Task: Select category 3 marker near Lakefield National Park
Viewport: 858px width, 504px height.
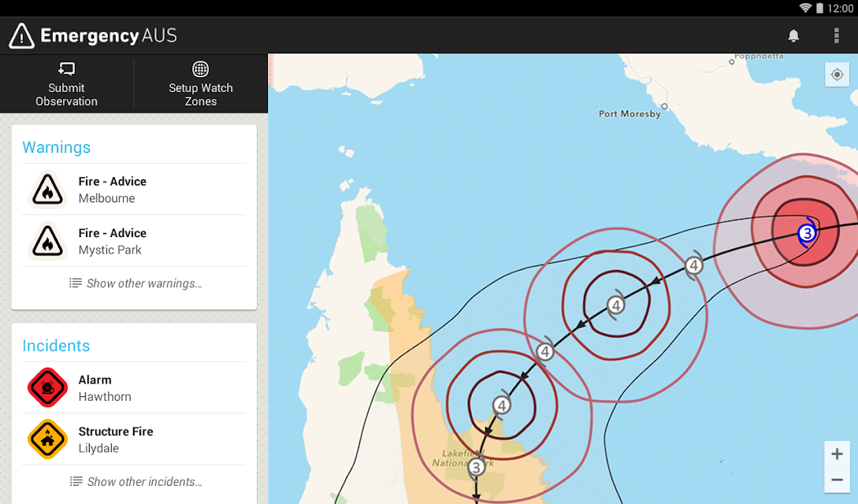Action: pos(476,467)
